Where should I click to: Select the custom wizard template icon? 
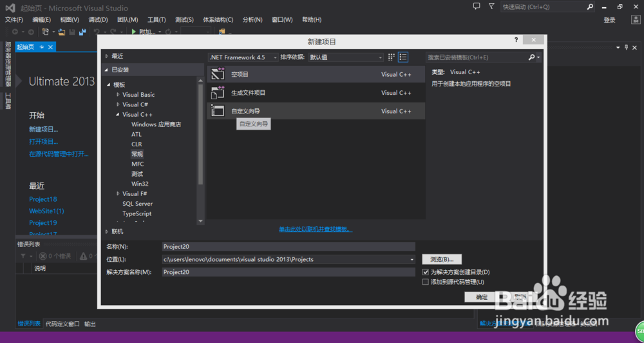coord(218,111)
